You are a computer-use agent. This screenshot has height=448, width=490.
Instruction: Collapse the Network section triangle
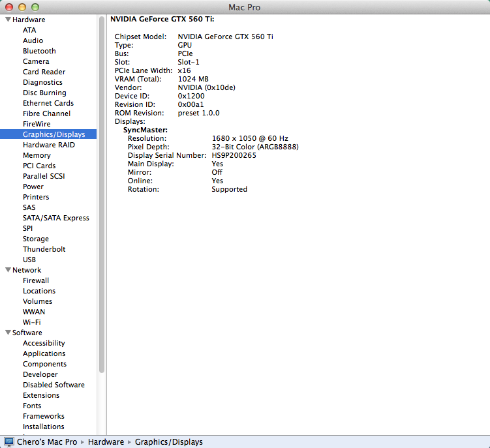point(8,270)
